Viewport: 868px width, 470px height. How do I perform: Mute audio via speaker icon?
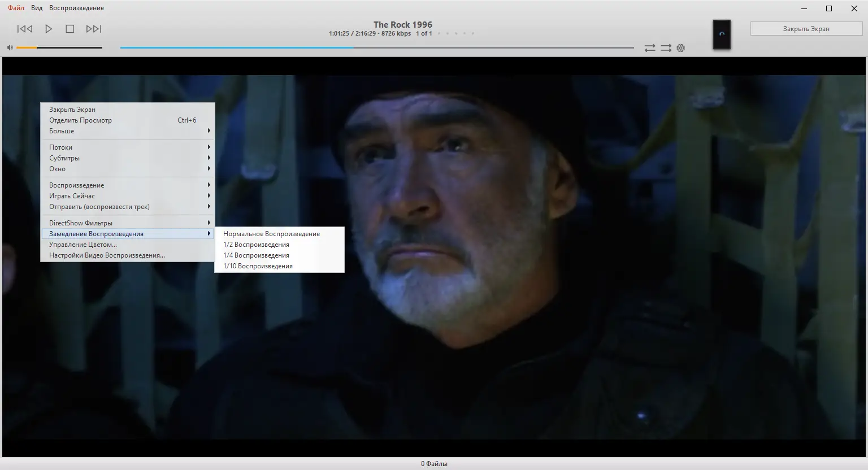[10, 47]
